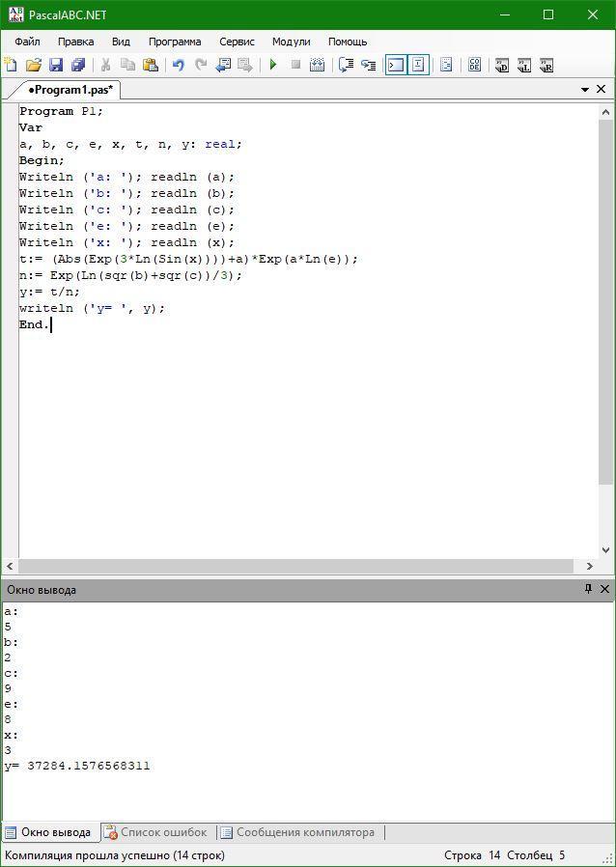The width and height of the screenshot is (616, 867).
Task: Click the Step Over debug icon
Action: (346, 65)
